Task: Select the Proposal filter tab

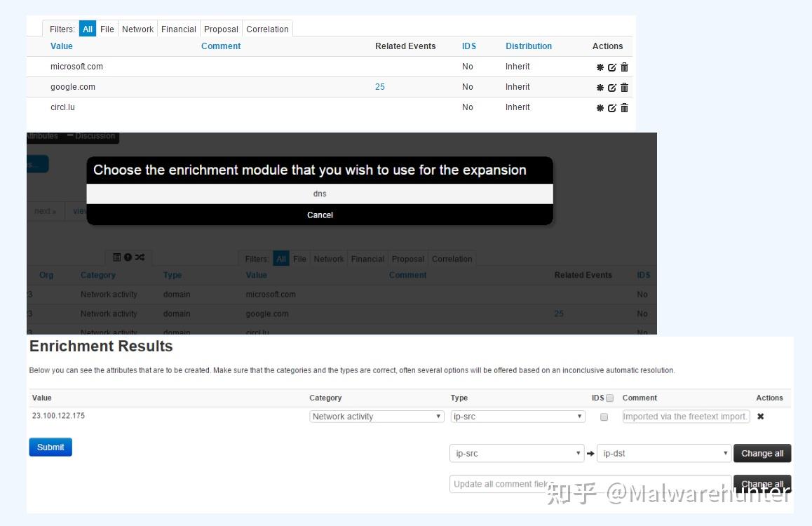Action: pos(221,29)
